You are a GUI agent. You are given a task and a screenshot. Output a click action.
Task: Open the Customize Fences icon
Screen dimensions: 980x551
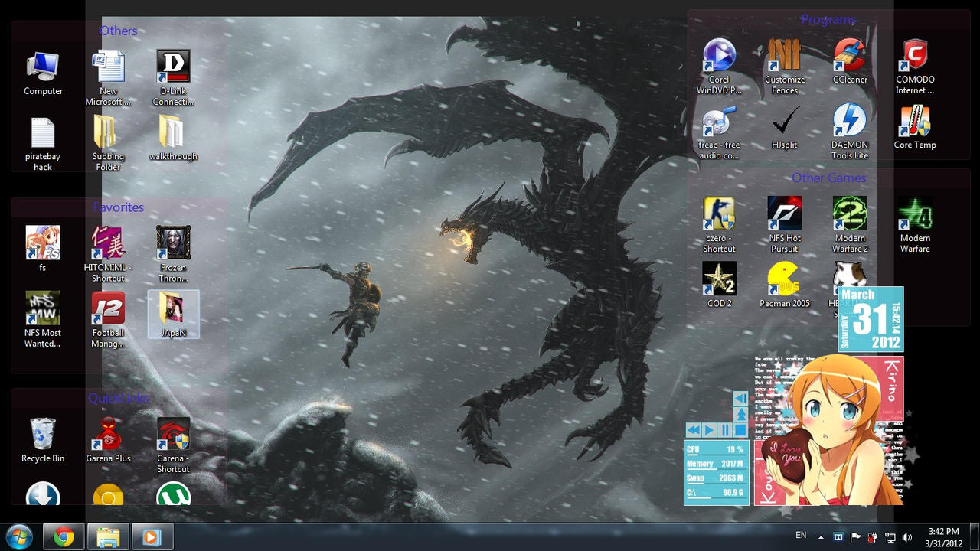coord(784,57)
